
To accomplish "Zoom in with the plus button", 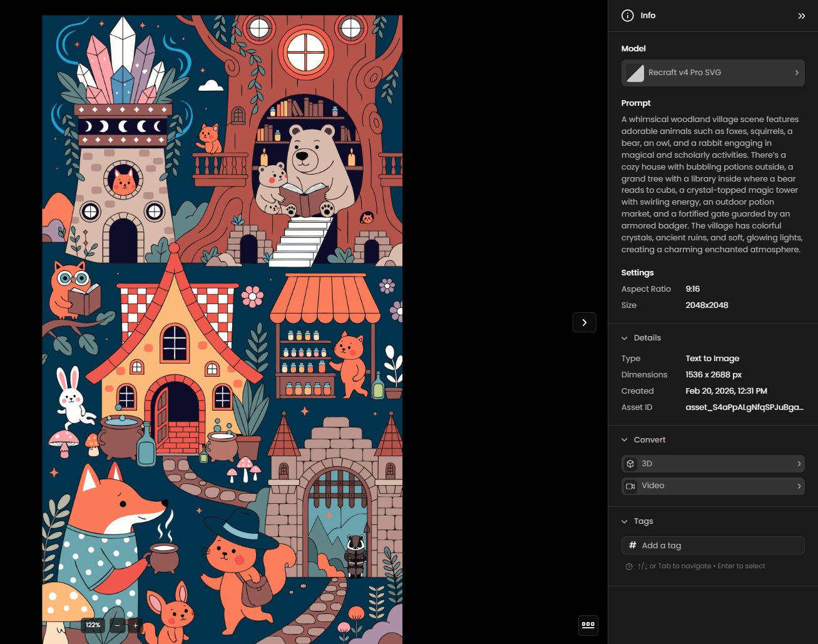I will click(135, 625).
